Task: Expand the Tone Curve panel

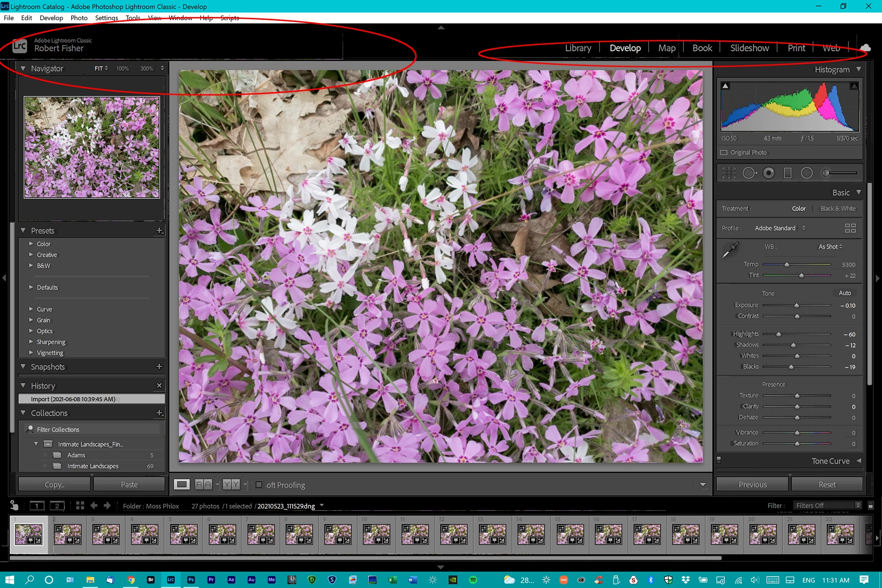Action: [858, 461]
